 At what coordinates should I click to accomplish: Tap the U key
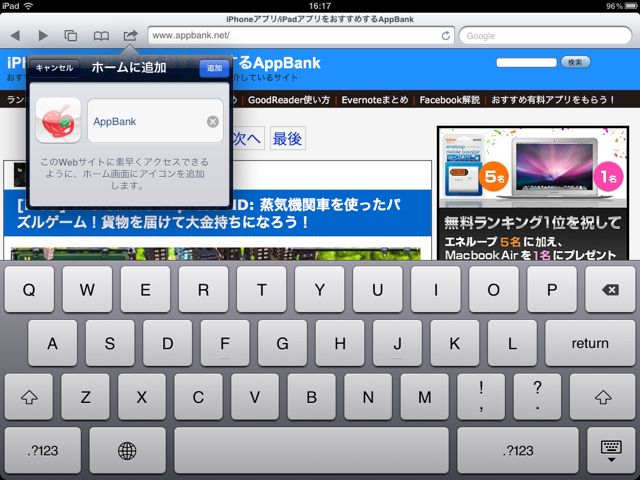(x=378, y=289)
